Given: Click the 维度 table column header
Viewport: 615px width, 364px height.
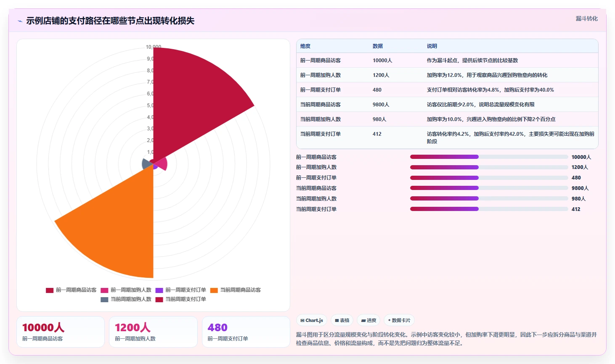Looking at the screenshot, I should click(305, 46).
